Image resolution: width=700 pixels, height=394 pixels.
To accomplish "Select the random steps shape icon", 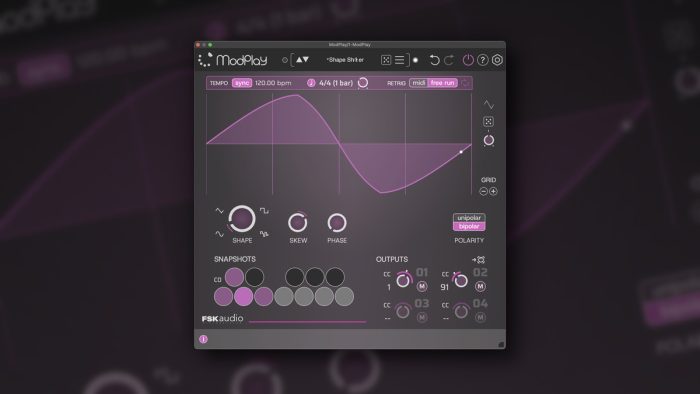I will click(264, 234).
